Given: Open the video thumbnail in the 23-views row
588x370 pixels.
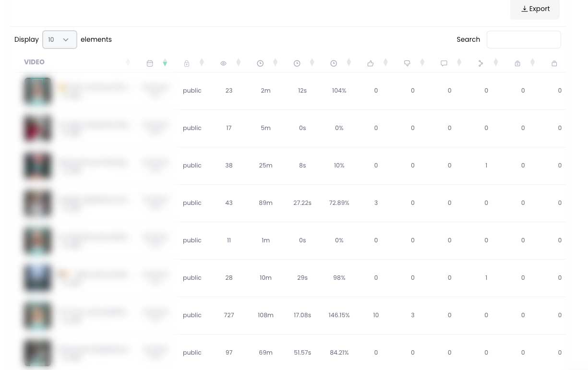Looking at the screenshot, I should click(x=38, y=91).
